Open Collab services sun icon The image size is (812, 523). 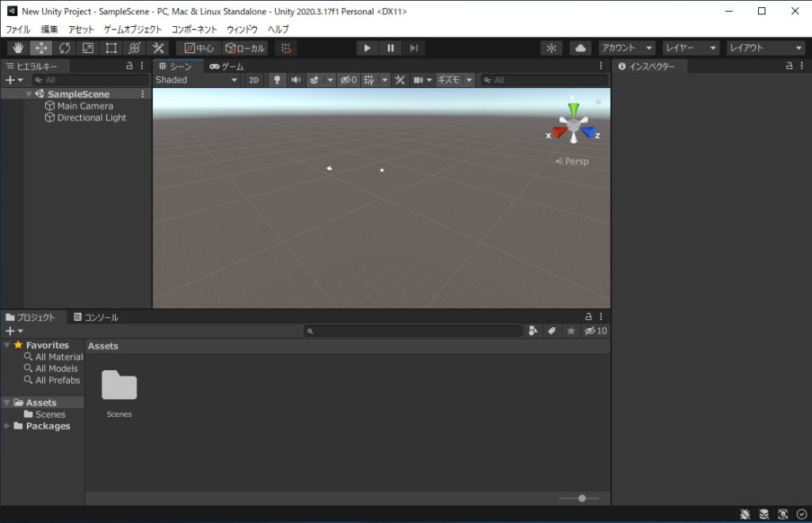pyautogui.click(x=552, y=48)
